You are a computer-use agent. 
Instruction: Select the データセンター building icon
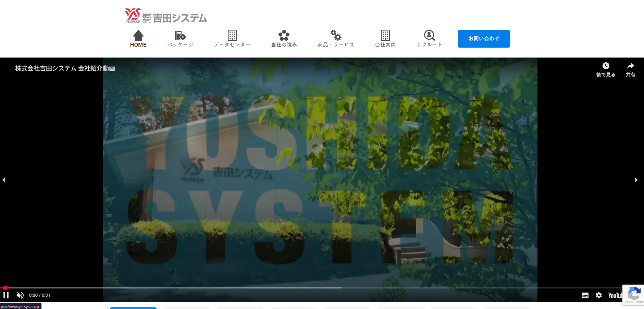tap(232, 35)
